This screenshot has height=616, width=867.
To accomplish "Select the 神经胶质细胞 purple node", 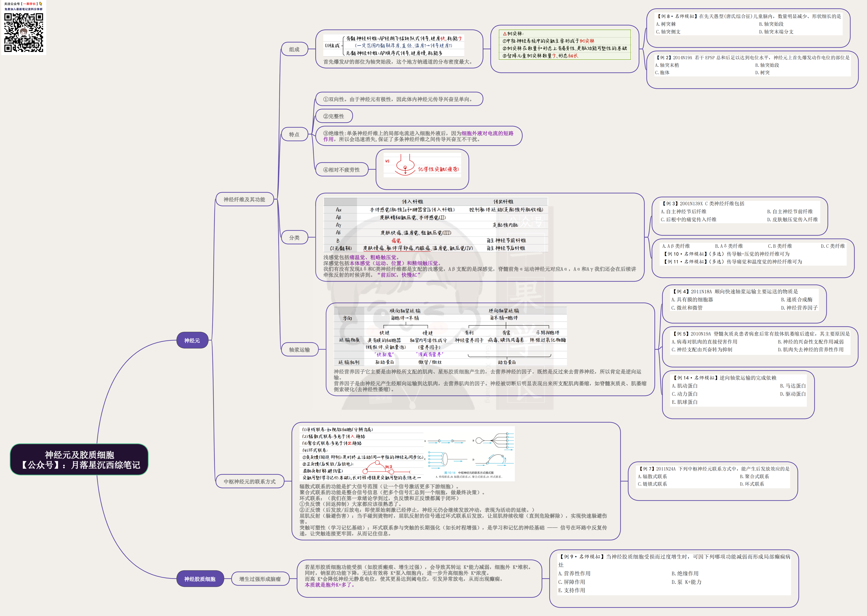I will click(x=200, y=579).
